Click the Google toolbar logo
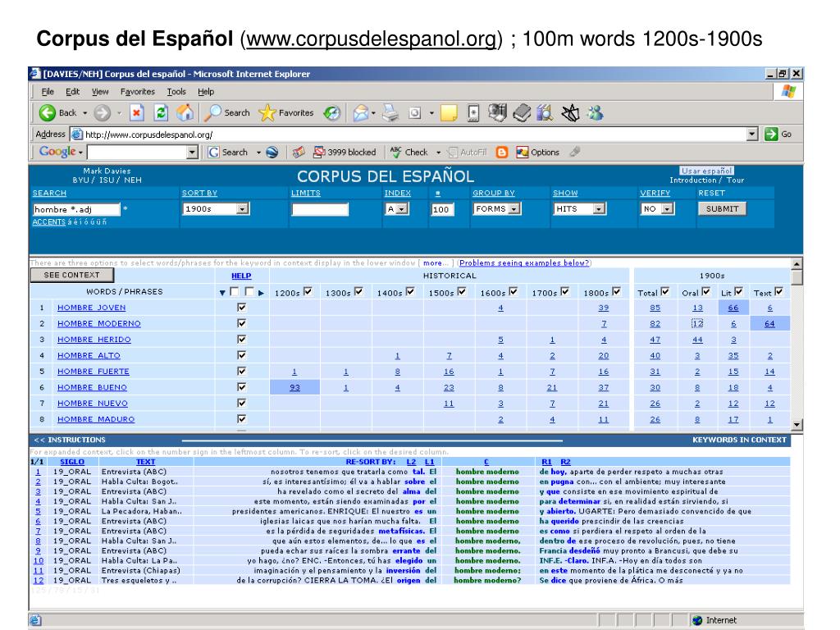 pos(57,152)
